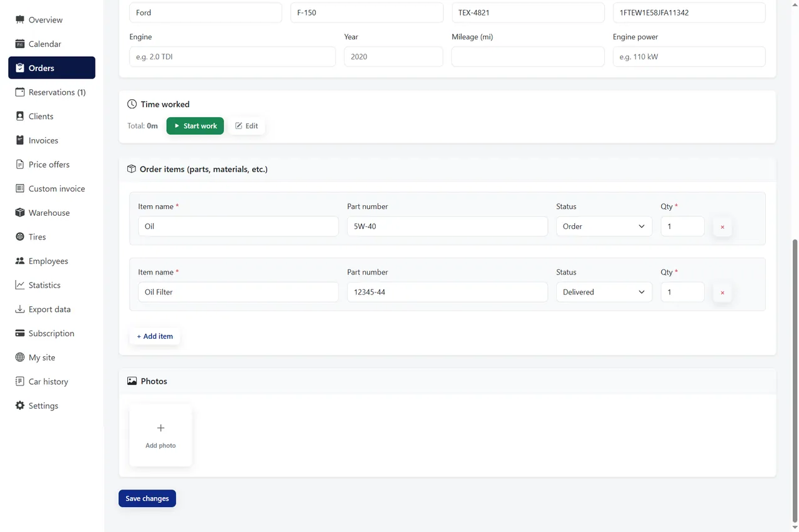799x532 pixels.
Task: Focus the Year input field
Action: point(393,57)
